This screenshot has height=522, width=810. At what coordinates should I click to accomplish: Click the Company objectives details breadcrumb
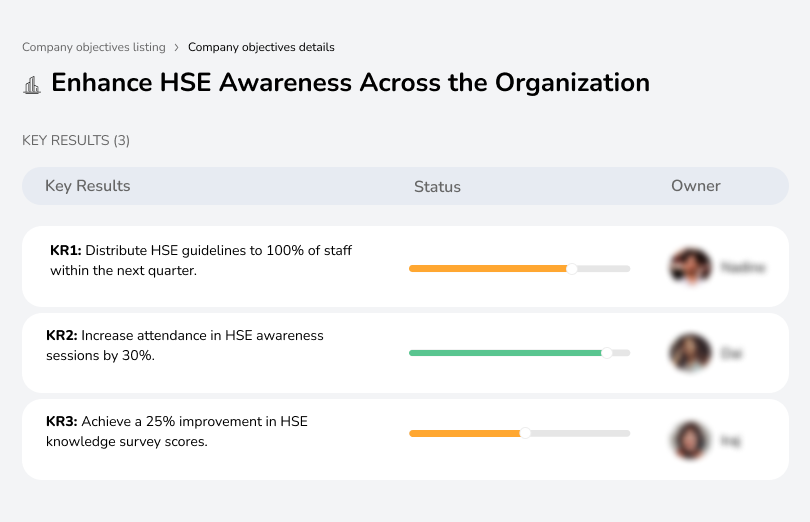pyautogui.click(x=261, y=47)
